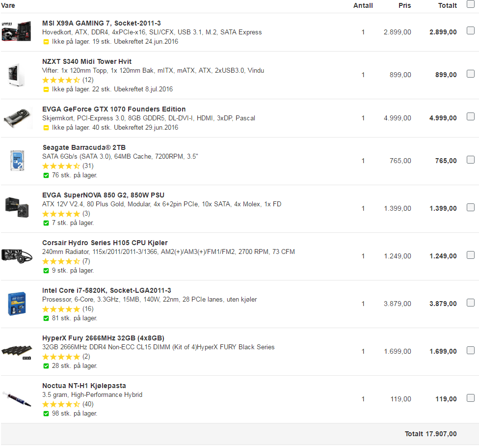Image resolution: width=479 pixels, height=448 pixels.
Task: Click the star rating for NZXT S340 (12)
Action: click(x=61, y=80)
